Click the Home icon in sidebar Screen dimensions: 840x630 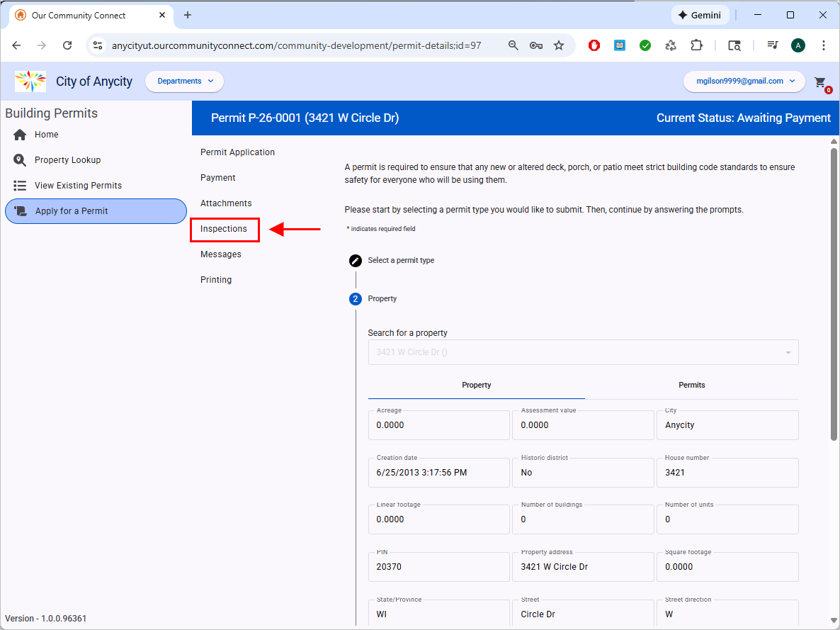(x=20, y=135)
